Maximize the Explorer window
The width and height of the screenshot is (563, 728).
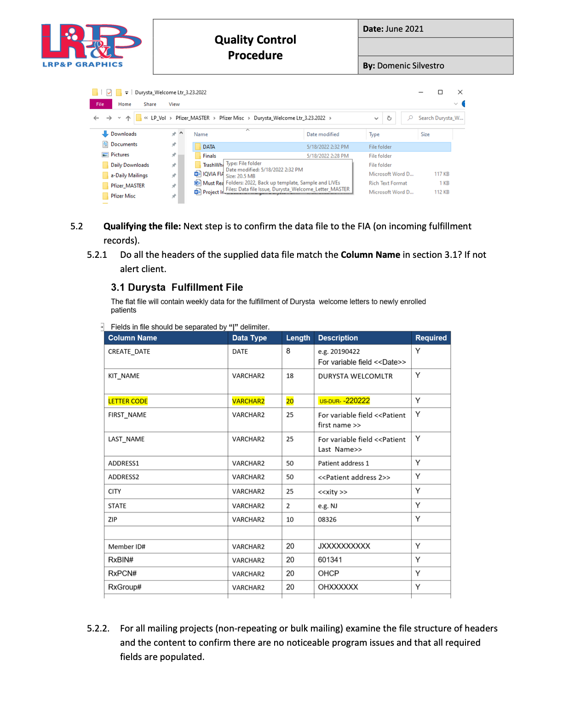pyautogui.click(x=440, y=92)
